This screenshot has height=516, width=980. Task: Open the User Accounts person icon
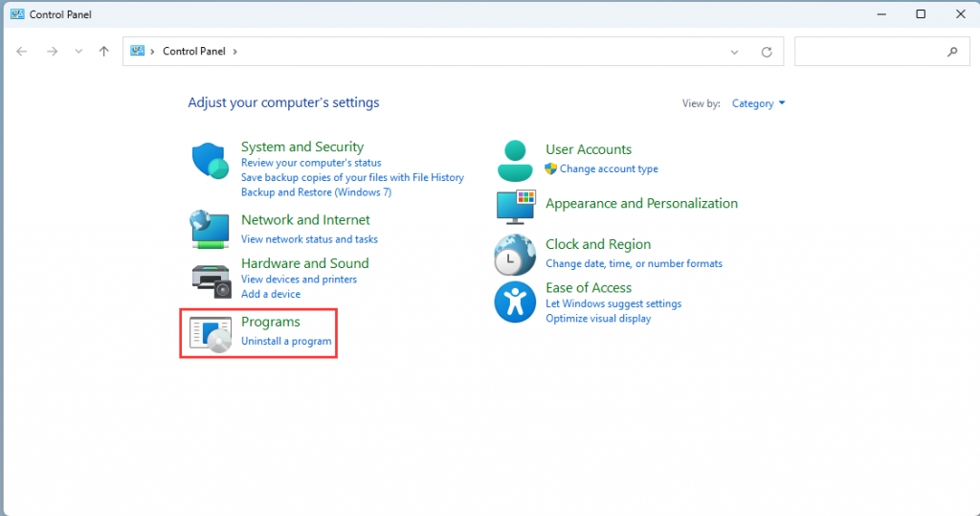pos(515,161)
